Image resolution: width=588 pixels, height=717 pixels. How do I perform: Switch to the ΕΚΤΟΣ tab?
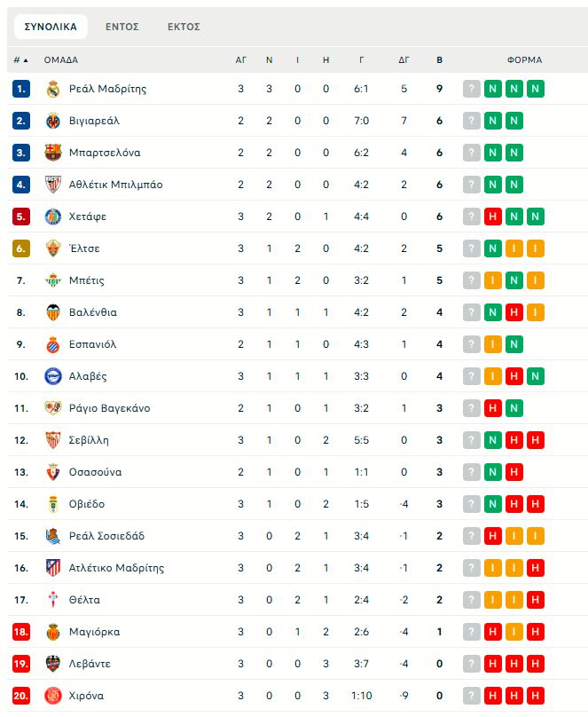pos(184,27)
